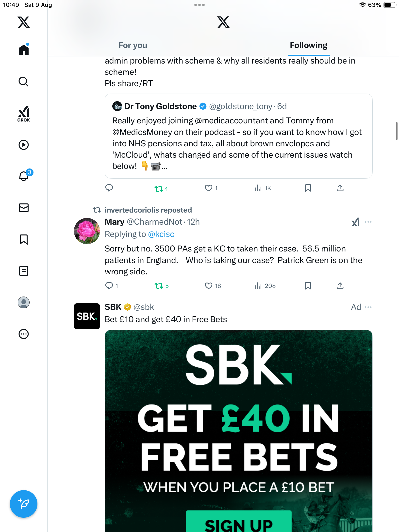
Task: Open more options on Mary's post
Action: coord(368,222)
